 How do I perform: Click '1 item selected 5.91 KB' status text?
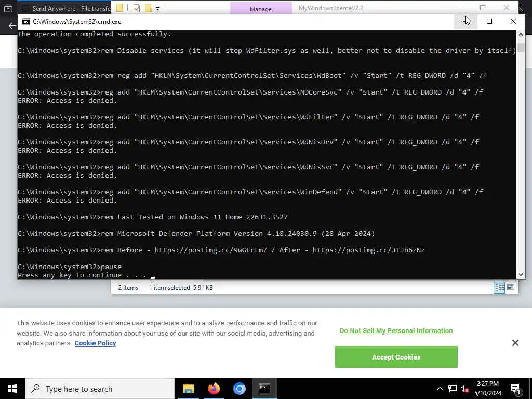click(x=181, y=288)
